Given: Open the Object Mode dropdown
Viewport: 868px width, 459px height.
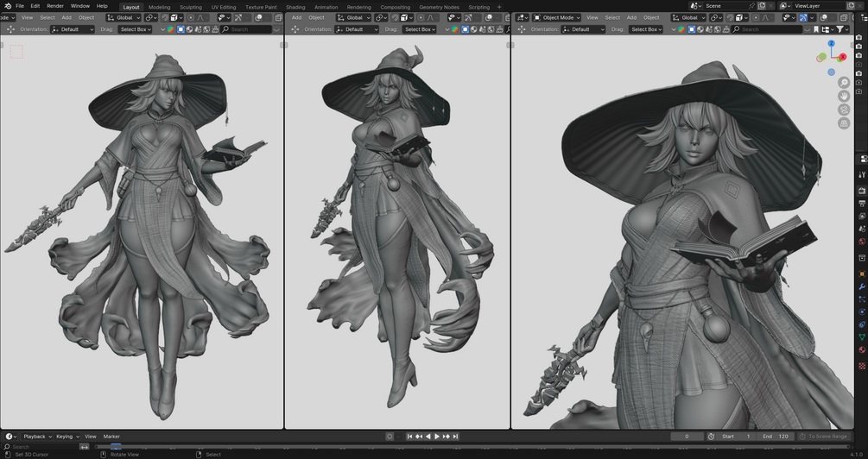Looking at the screenshot, I should [557, 18].
